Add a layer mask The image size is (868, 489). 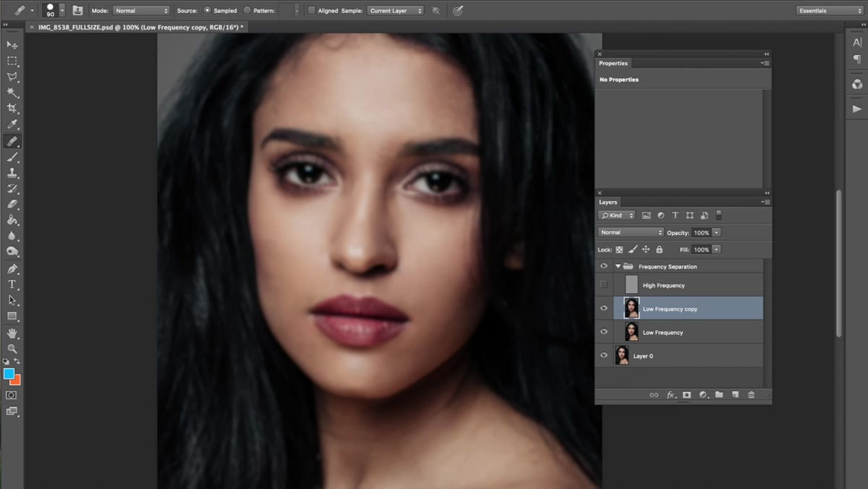686,395
